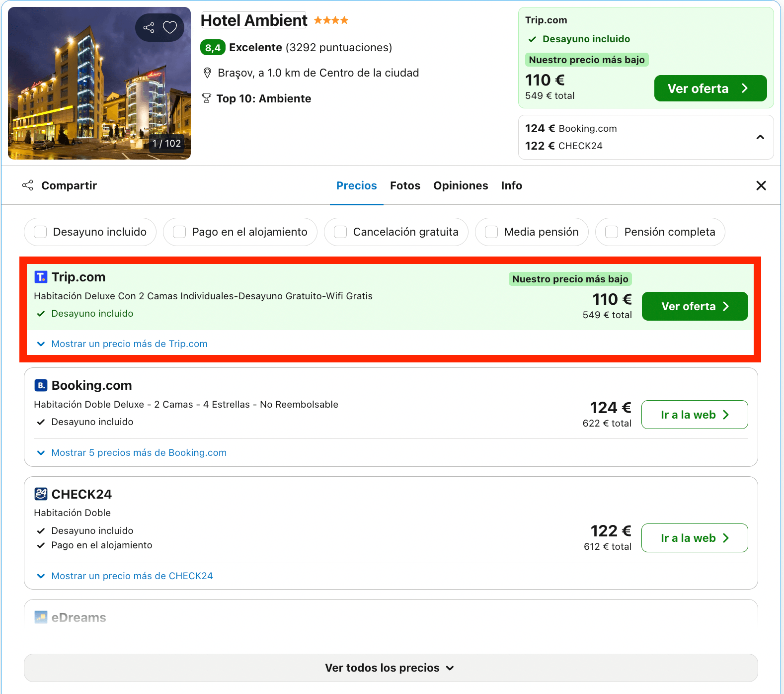
Task: Click Ver oferta in Trip.com price row
Action: point(695,306)
